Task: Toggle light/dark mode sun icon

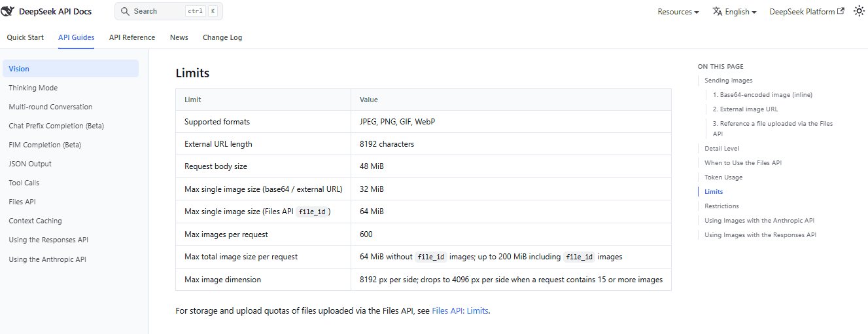Action: pyautogui.click(x=859, y=11)
